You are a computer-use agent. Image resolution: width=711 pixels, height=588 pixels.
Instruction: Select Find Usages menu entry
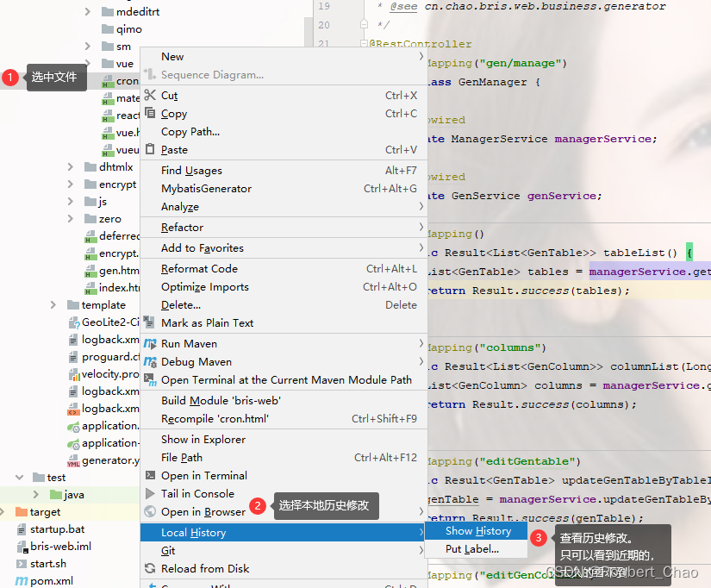coord(284,171)
